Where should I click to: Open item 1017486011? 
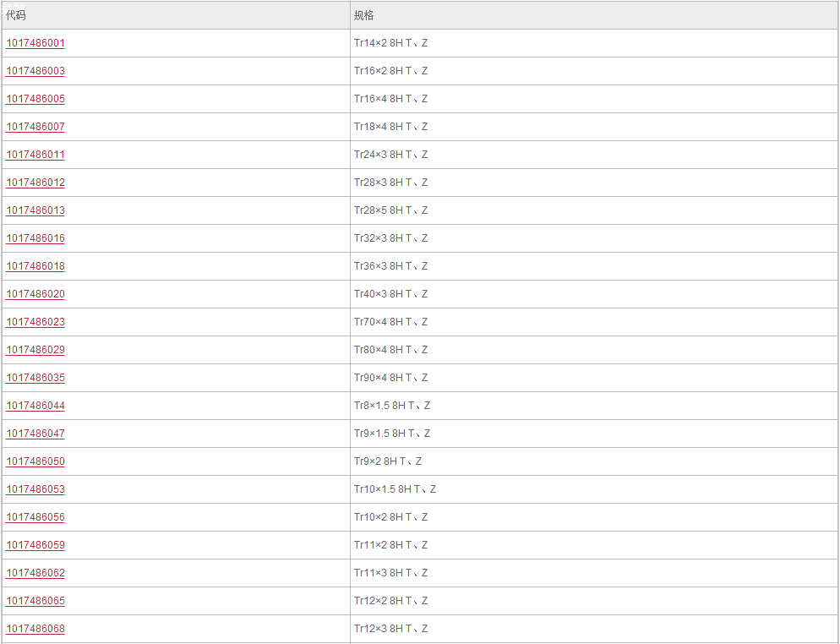tap(35, 155)
